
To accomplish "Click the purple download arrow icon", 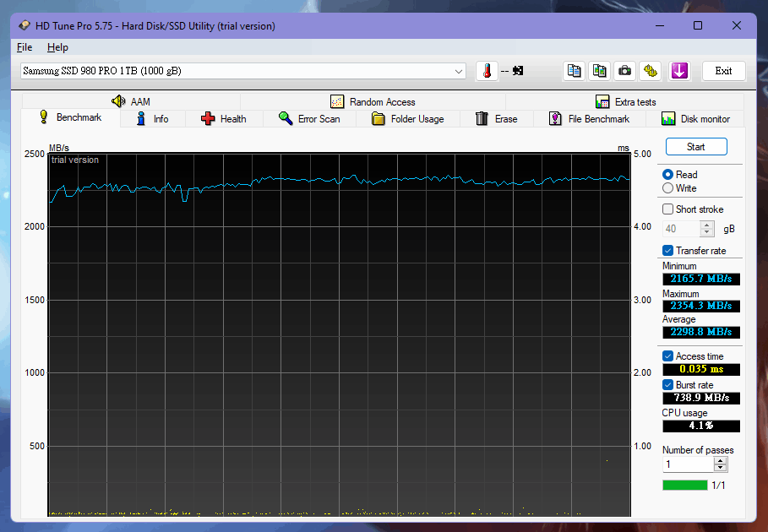I will click(679, 71).
